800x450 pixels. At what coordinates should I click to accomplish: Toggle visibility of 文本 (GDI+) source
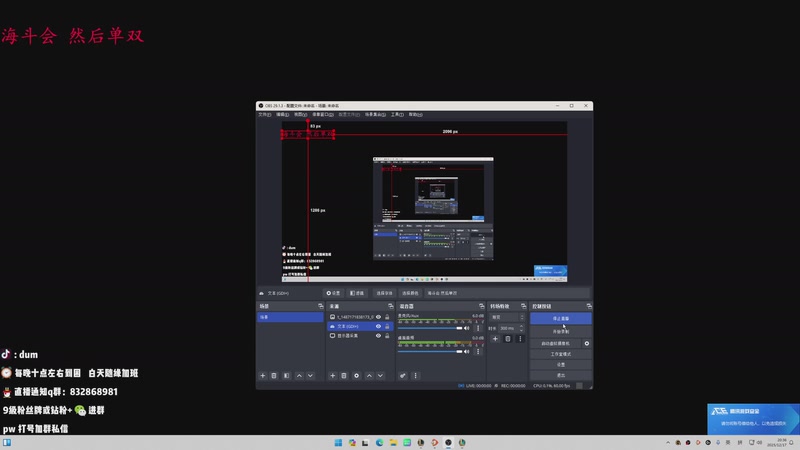(x=378, y=327)
